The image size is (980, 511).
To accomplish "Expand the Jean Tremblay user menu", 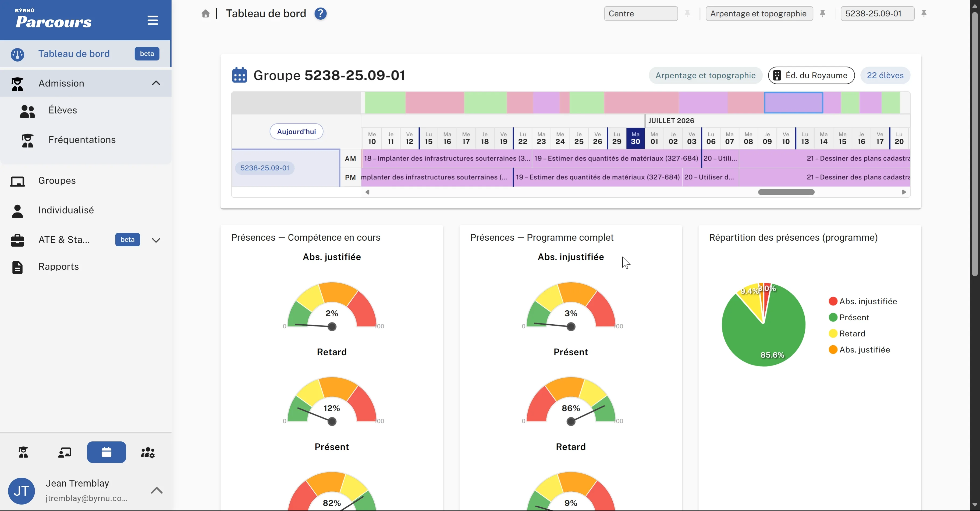I will pos(156,490).
